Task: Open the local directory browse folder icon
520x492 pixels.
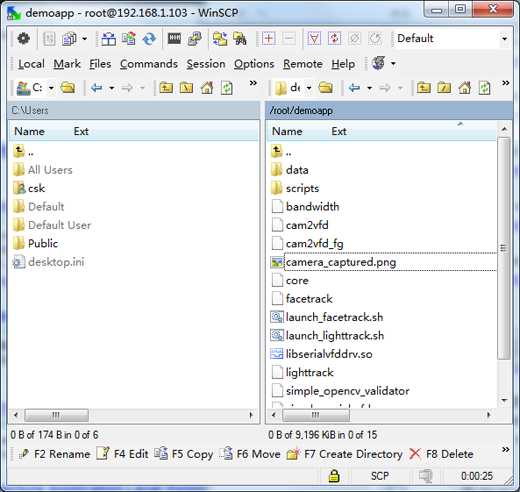Action: 68,88
